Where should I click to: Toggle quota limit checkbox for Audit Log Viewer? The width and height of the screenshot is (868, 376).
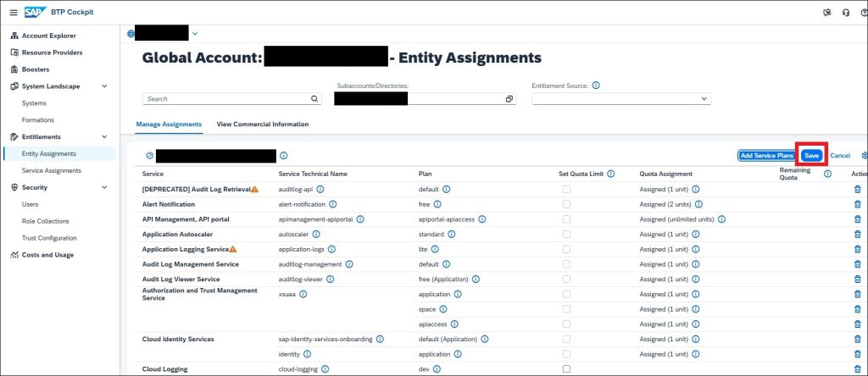tap(566, 279)
